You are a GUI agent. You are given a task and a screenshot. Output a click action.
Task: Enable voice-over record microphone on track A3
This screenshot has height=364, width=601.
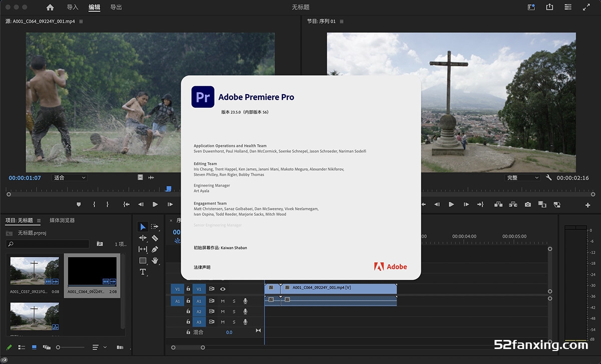click(245, 322)
